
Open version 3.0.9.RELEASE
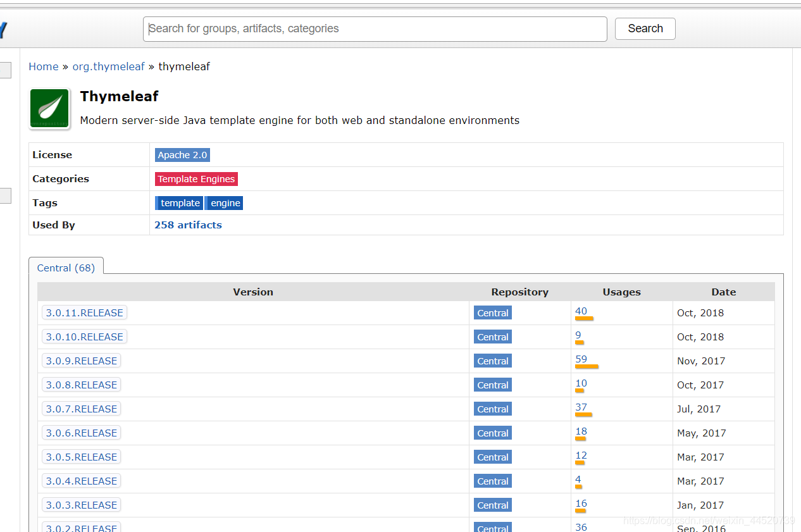(82, 361)
